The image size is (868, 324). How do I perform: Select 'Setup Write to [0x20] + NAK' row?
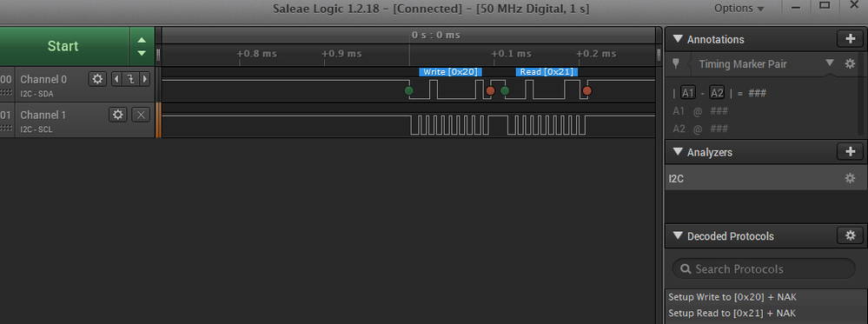click(766, 297)
